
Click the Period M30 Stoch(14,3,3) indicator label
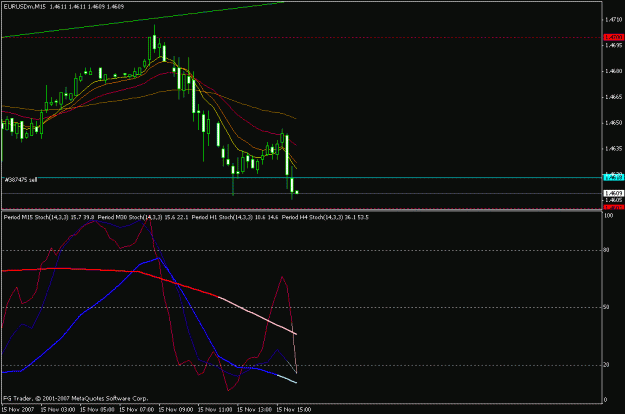click(143, 217)
